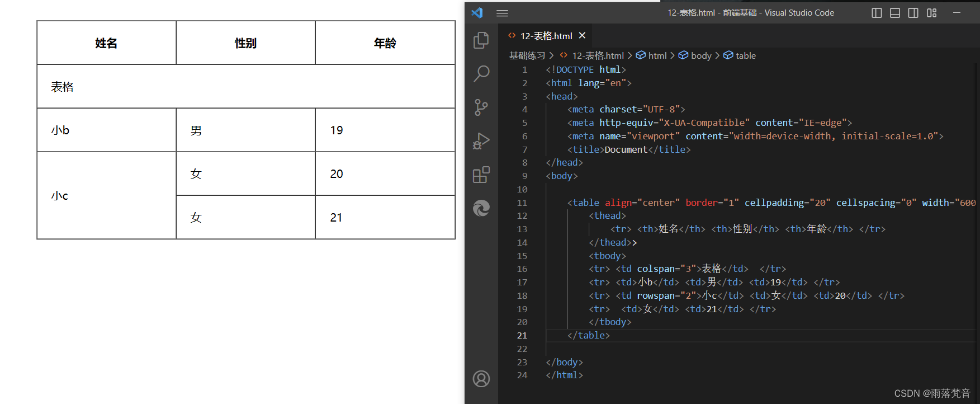The width and height of the screenshot is (980, 404).
Task: Click the closing table tag on line 21
Action: (588, 336)
